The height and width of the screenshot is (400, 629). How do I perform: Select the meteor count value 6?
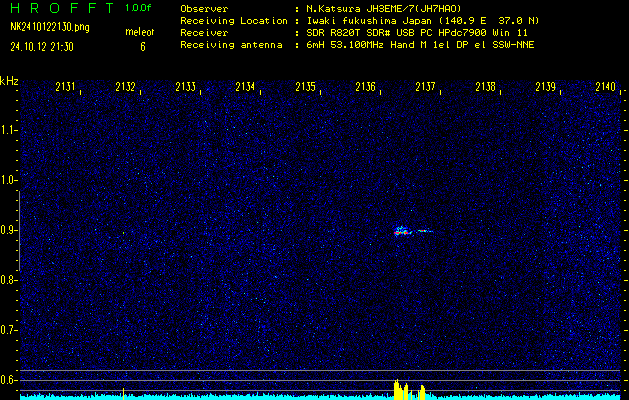tap(143, 46)
